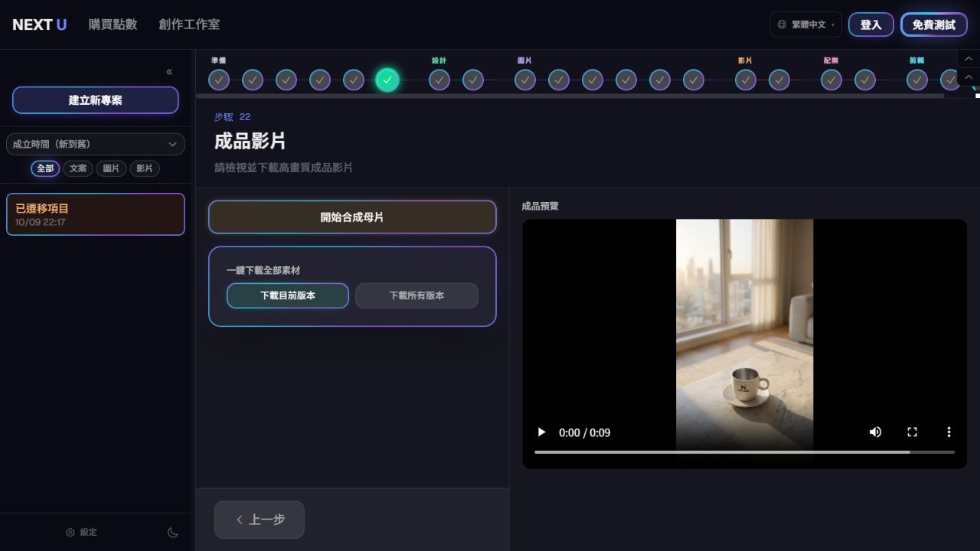980x551 pixels.
Task: Open the 成立時間（新到舊）sort dropdown
Action: [x=96, y=144]
